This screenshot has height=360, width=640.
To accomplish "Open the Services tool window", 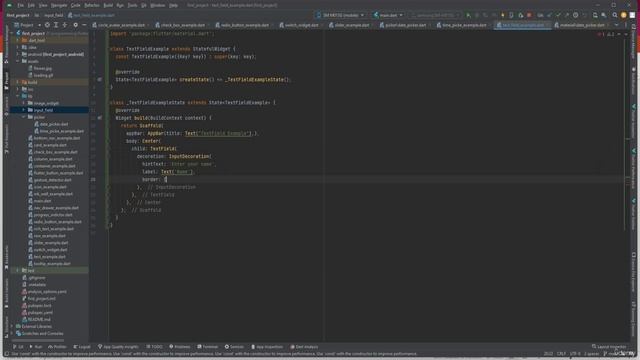I will tap(234, 347).
